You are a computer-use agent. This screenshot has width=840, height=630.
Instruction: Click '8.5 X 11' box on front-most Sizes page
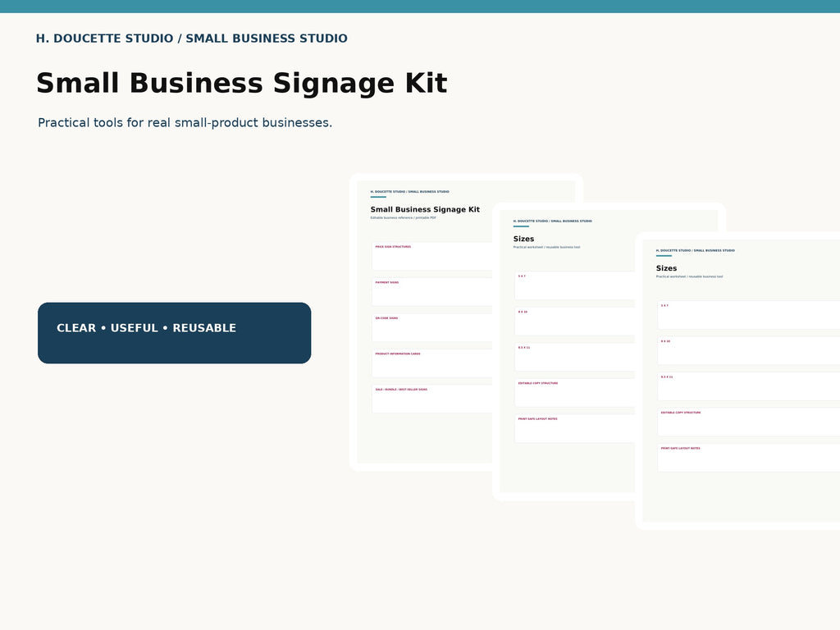point(748,386)
